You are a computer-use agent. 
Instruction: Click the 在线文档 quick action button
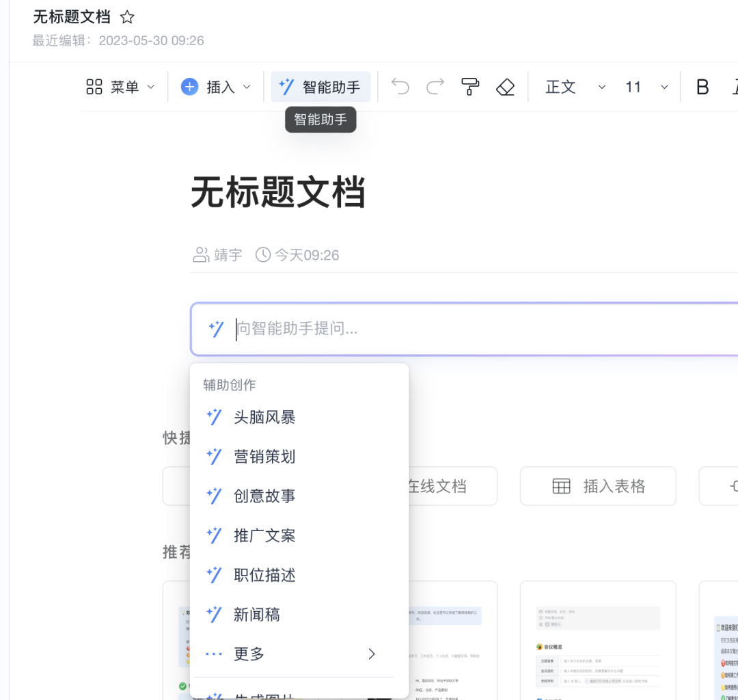coord(453,486)
